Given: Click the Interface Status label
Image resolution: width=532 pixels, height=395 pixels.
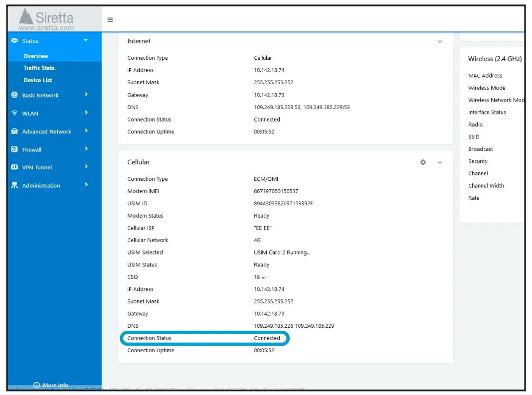Looking at the screenshot, I should click(x=487, y=112).
